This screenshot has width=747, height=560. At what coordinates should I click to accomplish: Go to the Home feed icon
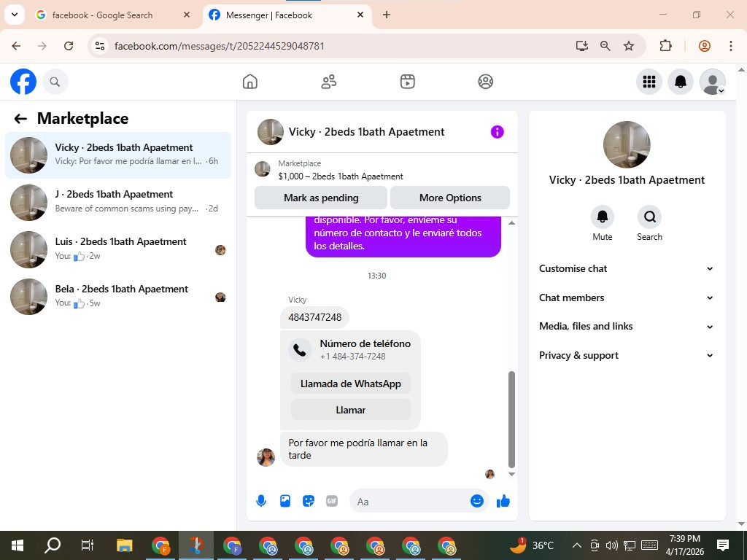[x=249, y=82]
